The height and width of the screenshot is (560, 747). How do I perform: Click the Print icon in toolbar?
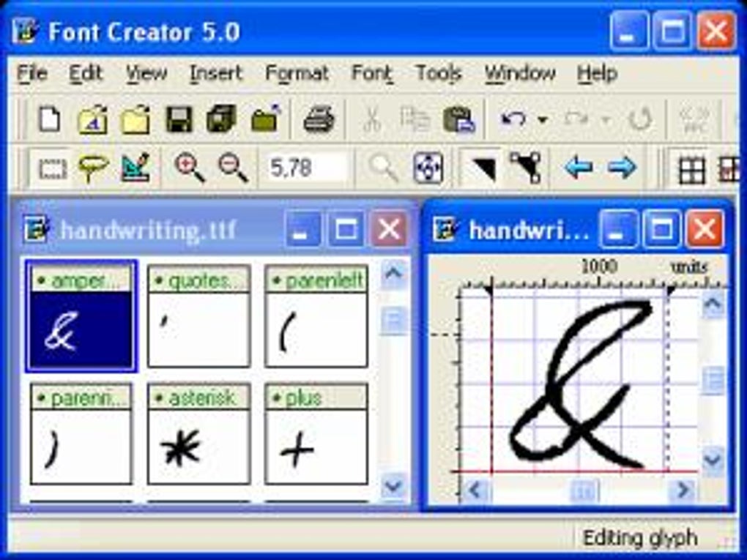coord(319,119)
